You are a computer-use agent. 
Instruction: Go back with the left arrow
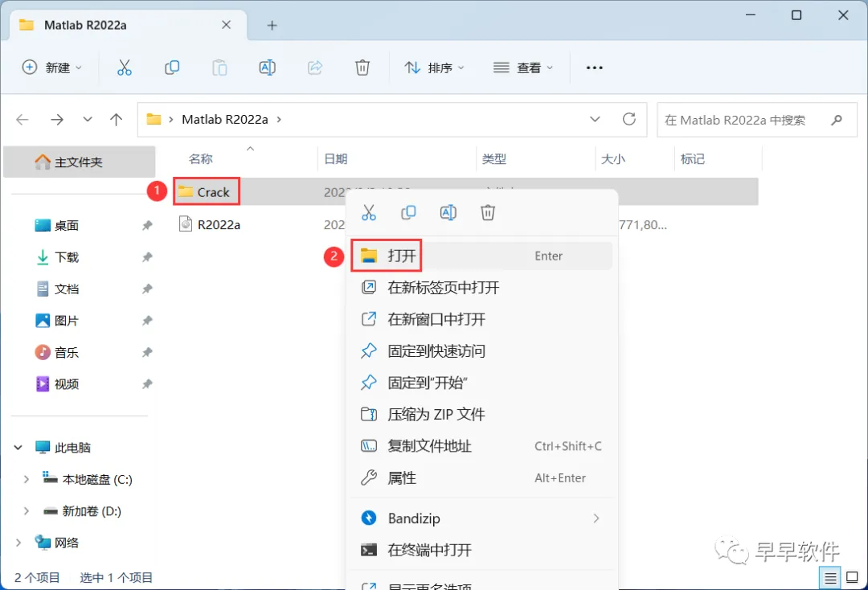(23, 120)
